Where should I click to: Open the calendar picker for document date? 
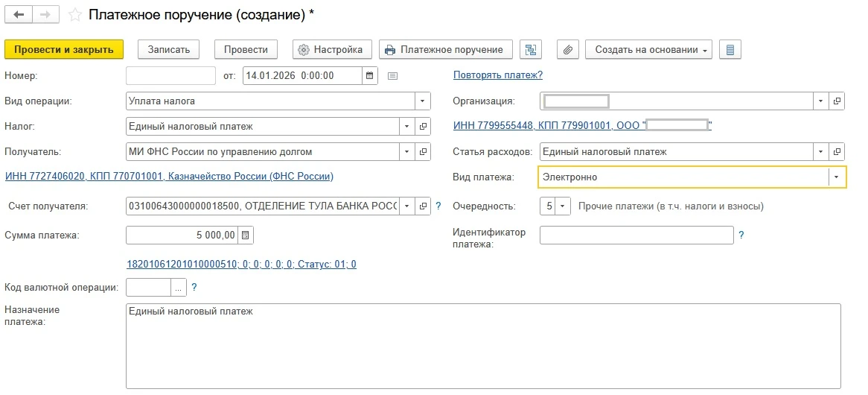370,75
